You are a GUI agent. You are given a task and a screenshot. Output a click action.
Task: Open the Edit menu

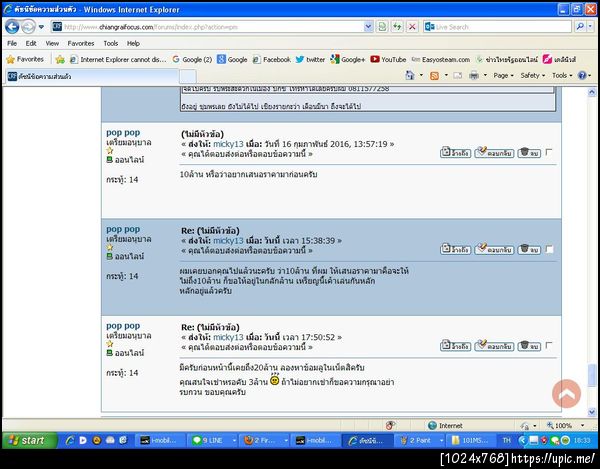pos(31,43)
